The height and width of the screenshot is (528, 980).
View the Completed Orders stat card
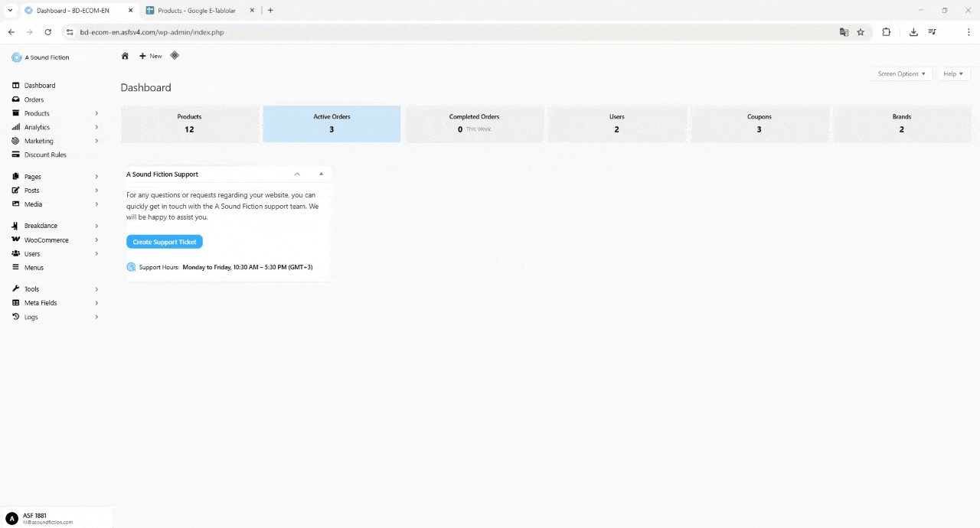[x=474, y=123]
